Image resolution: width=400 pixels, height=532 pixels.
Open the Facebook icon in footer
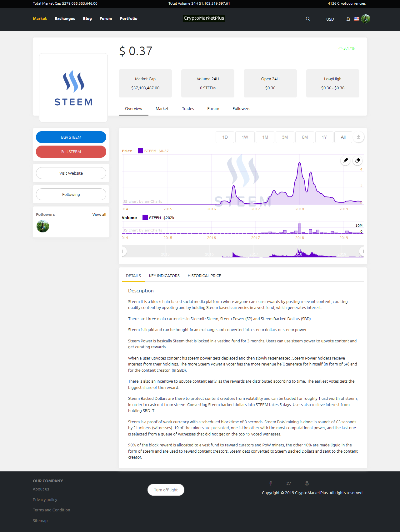[x=271, y=483]
